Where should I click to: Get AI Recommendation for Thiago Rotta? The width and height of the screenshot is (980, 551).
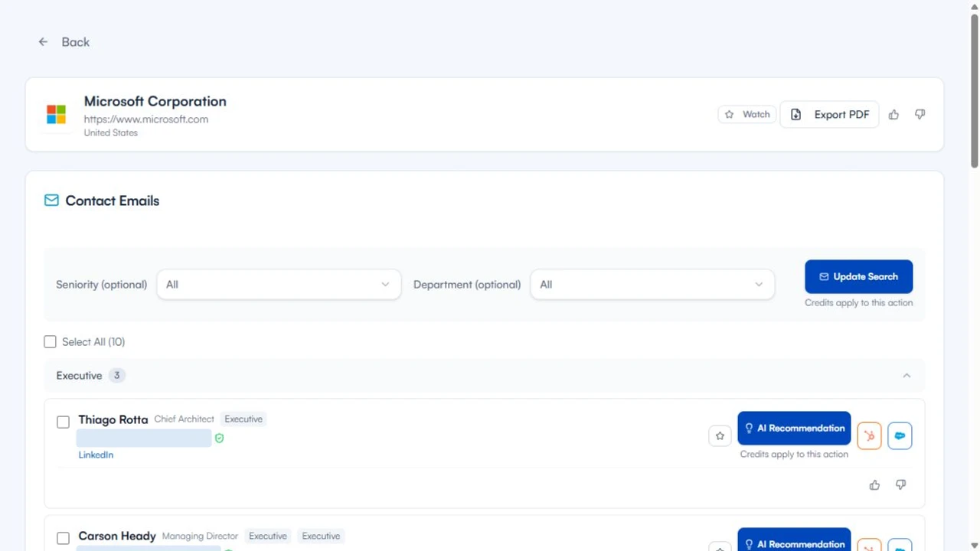tap(794, 428)
